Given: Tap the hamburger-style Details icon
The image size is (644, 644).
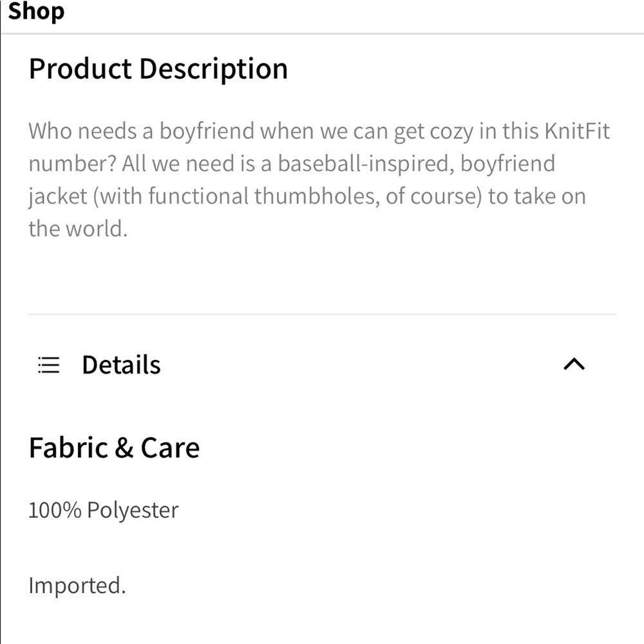Looking at the screenshot, I should [x=48, y=365].
